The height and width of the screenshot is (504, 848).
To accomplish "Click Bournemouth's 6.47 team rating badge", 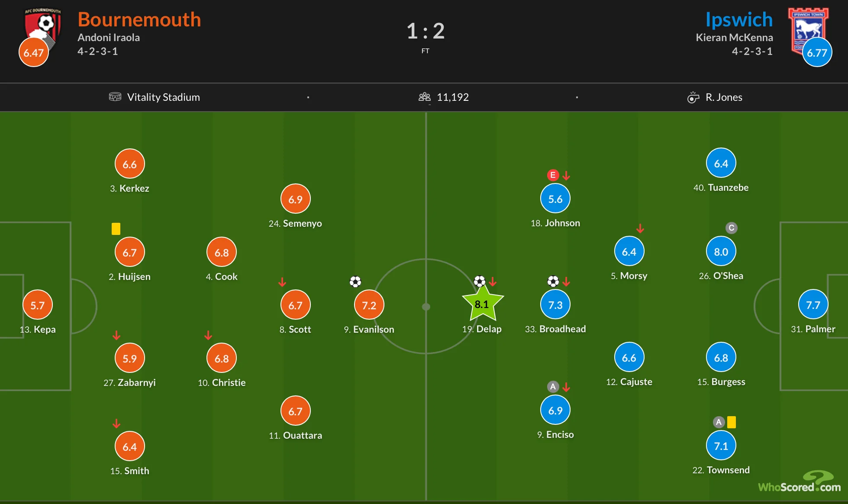I will (x=33, y=53).
